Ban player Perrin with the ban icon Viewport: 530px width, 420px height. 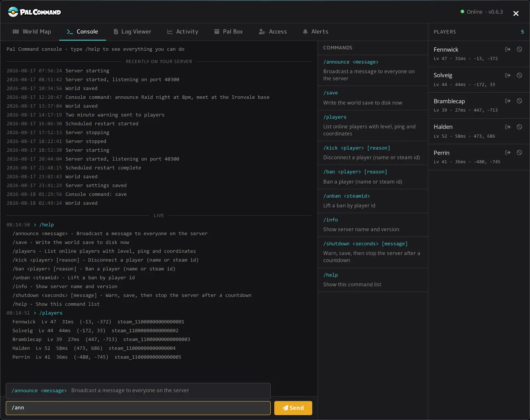coord(519,153)
